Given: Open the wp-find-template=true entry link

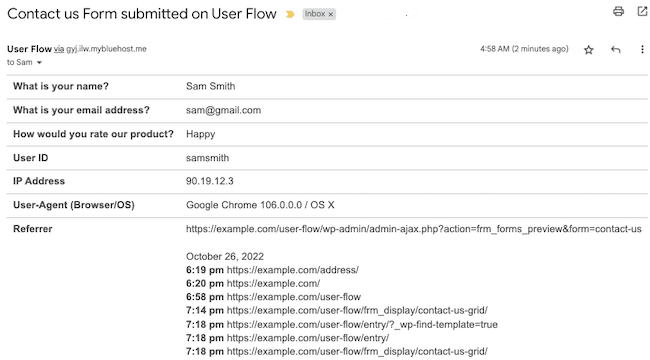Looking at the screenshot, I should click(x=362, y=324).
